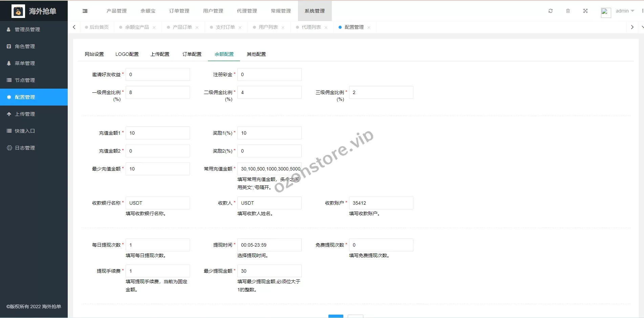Screen dimensions: 644x318
Task: Switch to the 订单管理 menu
Action: coord(179,11)
